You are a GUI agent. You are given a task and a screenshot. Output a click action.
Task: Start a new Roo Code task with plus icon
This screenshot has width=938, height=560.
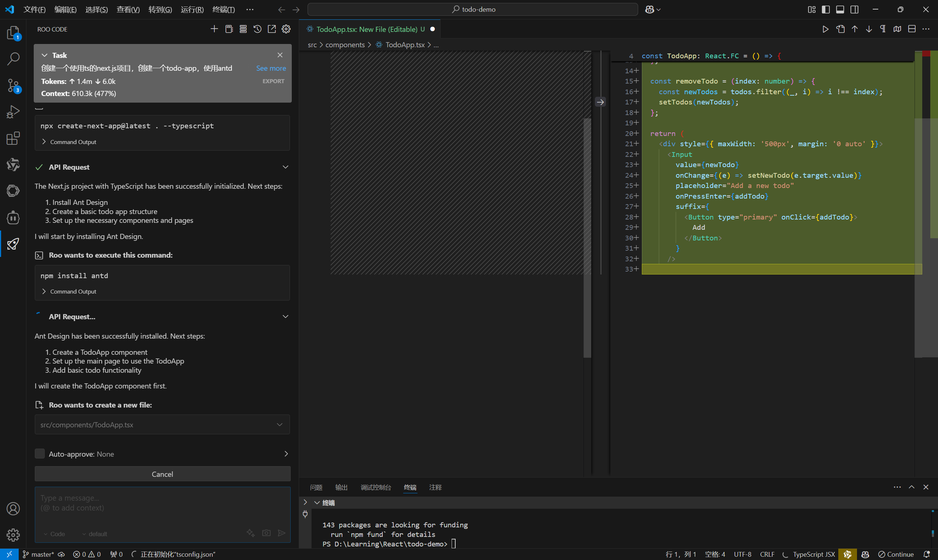(x=214, y=29)
